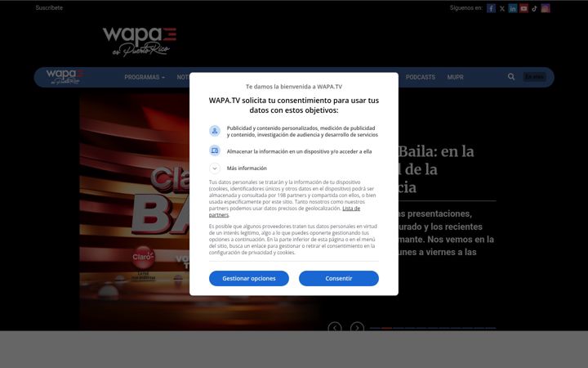The image size is (588, 368).
Task: Click the carousel progress indicator bar
Action: tap(433, 328)
